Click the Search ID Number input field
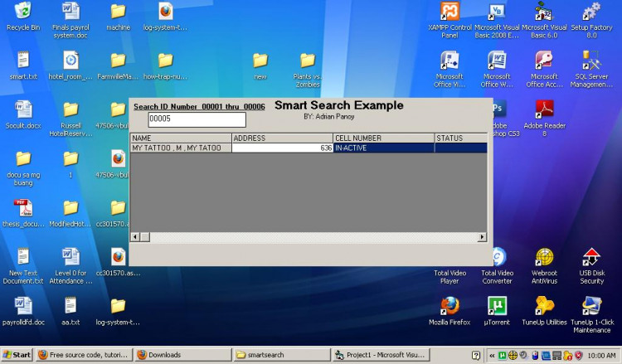This screenshot has width=622, height=364. tap(196, 119)
